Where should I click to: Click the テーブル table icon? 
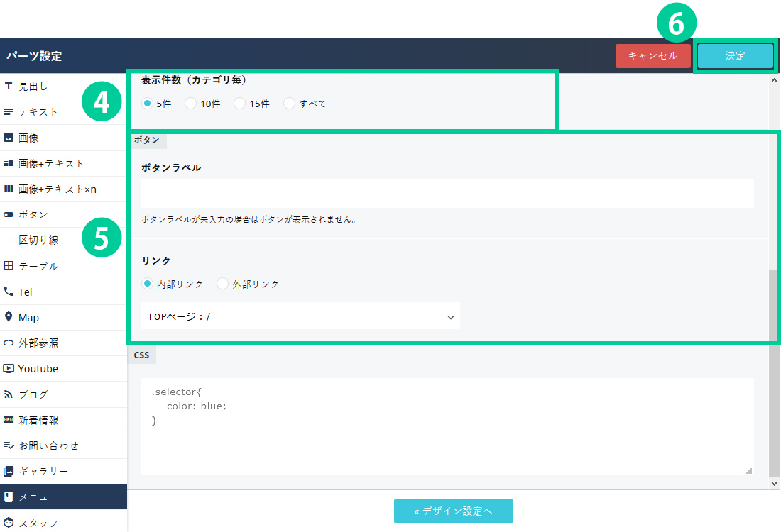[9, 266]
